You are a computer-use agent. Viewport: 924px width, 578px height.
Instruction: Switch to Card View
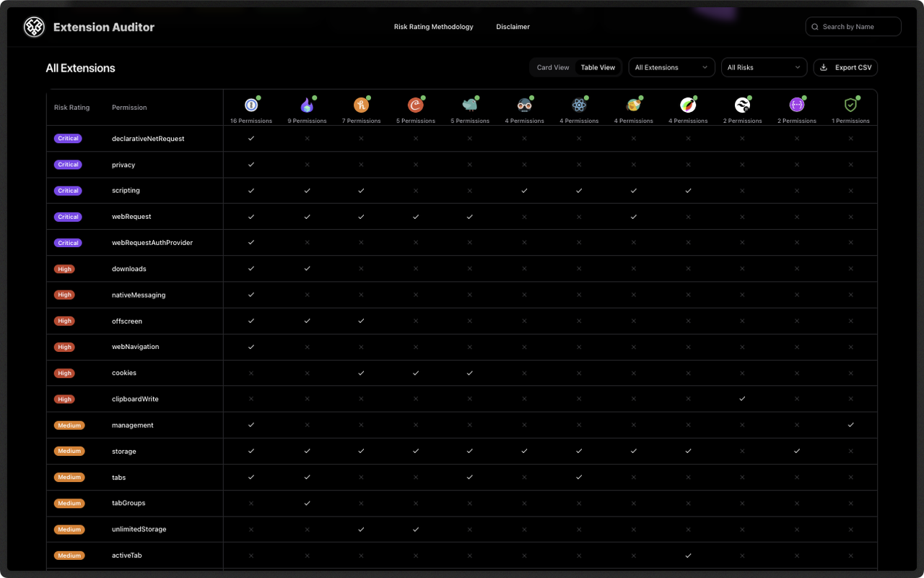click(x=553, y=67)
